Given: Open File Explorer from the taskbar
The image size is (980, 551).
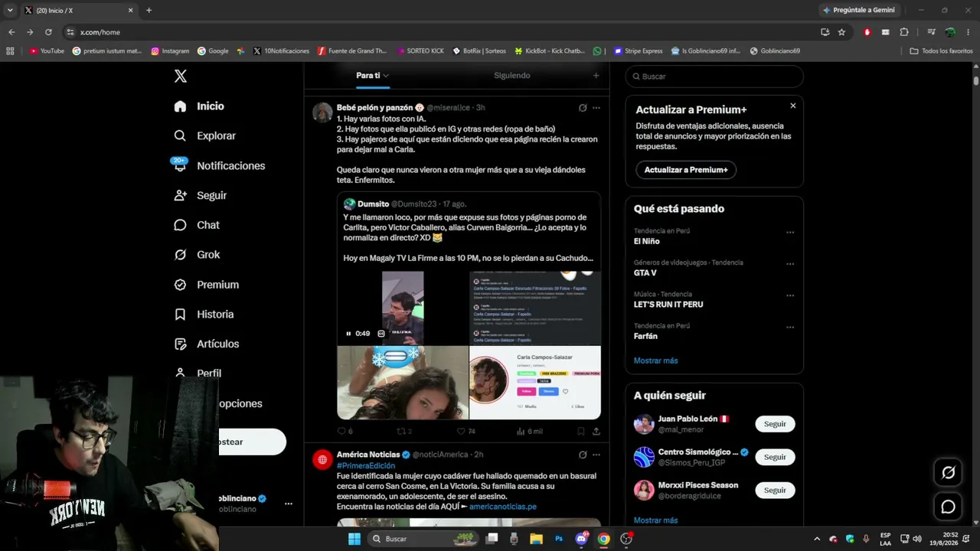Looking at the screenshot, I should point(537,539).
